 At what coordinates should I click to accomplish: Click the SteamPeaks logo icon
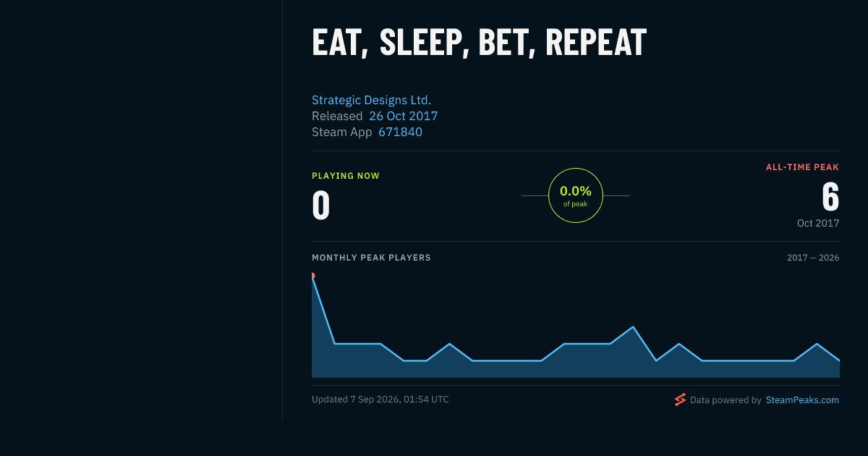coord(680,400)
